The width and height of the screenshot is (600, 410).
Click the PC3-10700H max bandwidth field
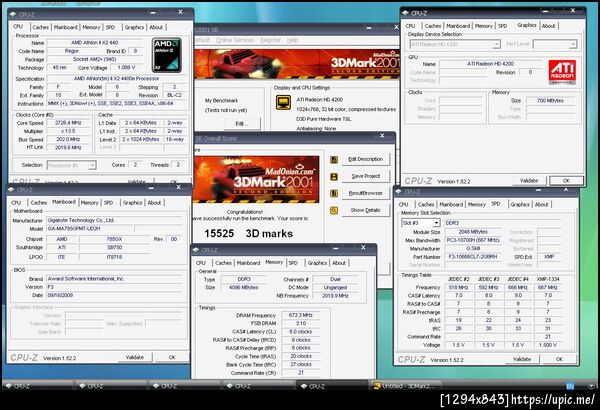[473, 240]
